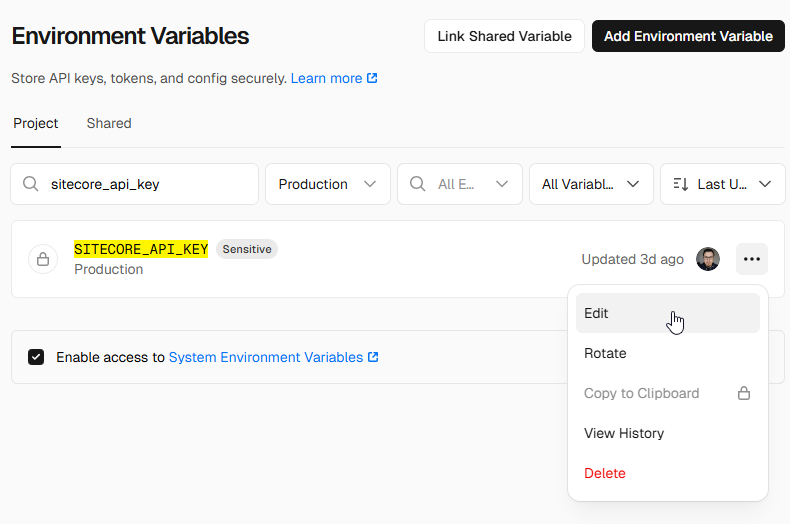Click the Link Shared Variable button
Screen dimensions: 790x524
504,36
